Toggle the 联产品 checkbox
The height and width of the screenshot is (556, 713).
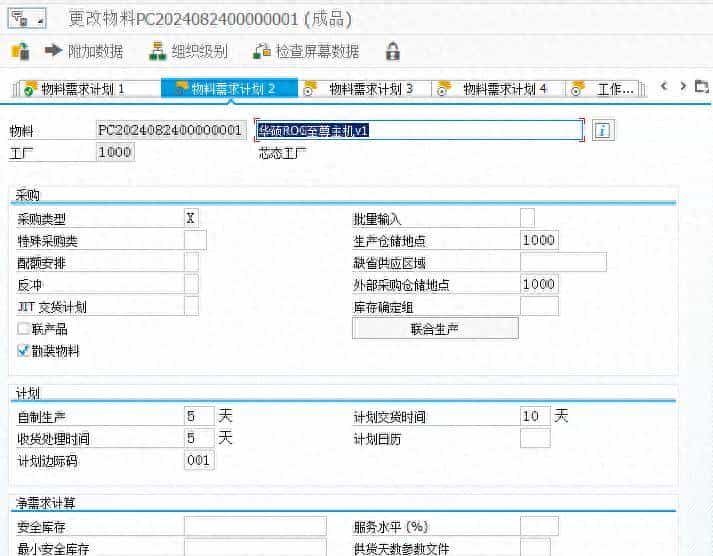(23, 328)
